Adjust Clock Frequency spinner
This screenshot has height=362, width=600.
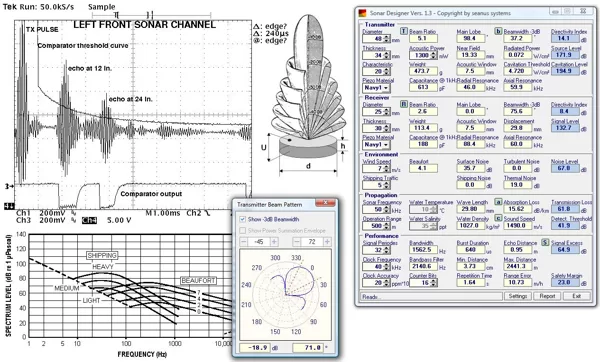(x=386, y=267)
